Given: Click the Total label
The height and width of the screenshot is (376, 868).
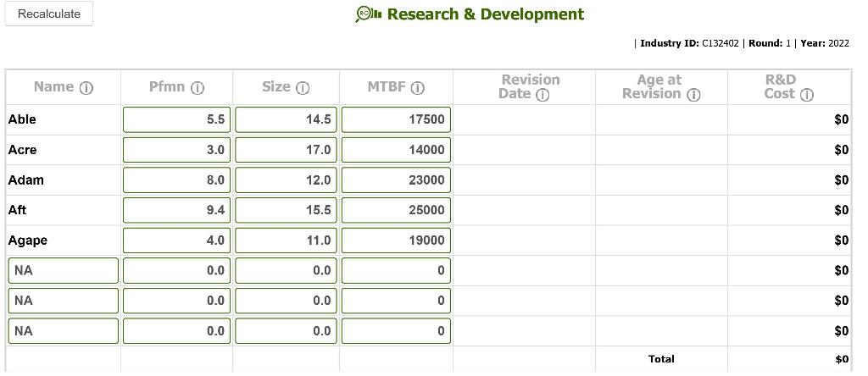Looking at the screenshot, I should point(661,359).
